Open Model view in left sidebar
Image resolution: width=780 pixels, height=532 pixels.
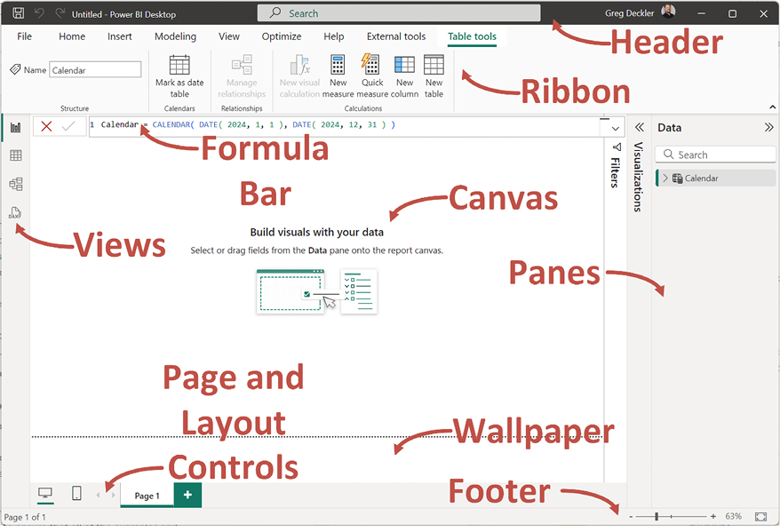coord(15,184)
